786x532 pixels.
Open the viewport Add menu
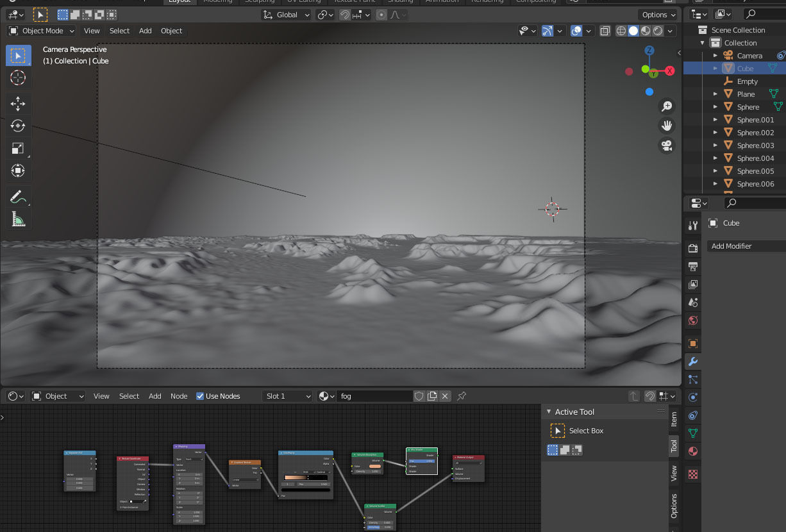[146, 31]
